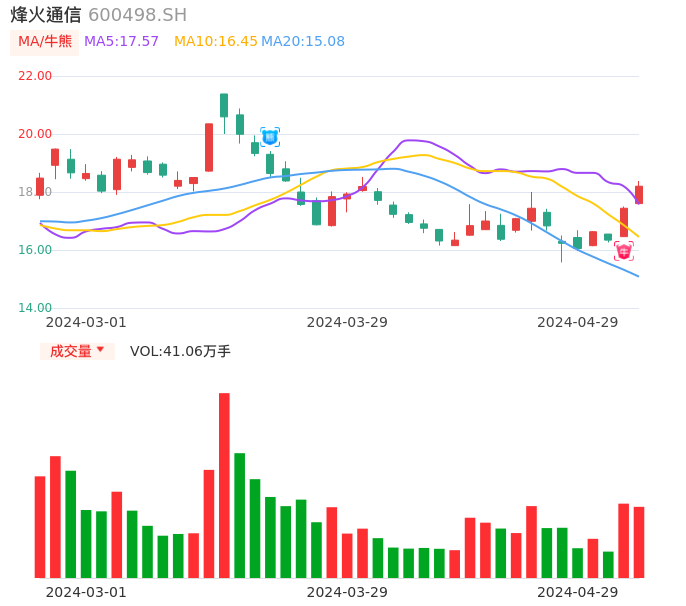Viewport: 686px width, 606px height.
Task: Click the tallest red volume bar
Action: pos(224,485)
